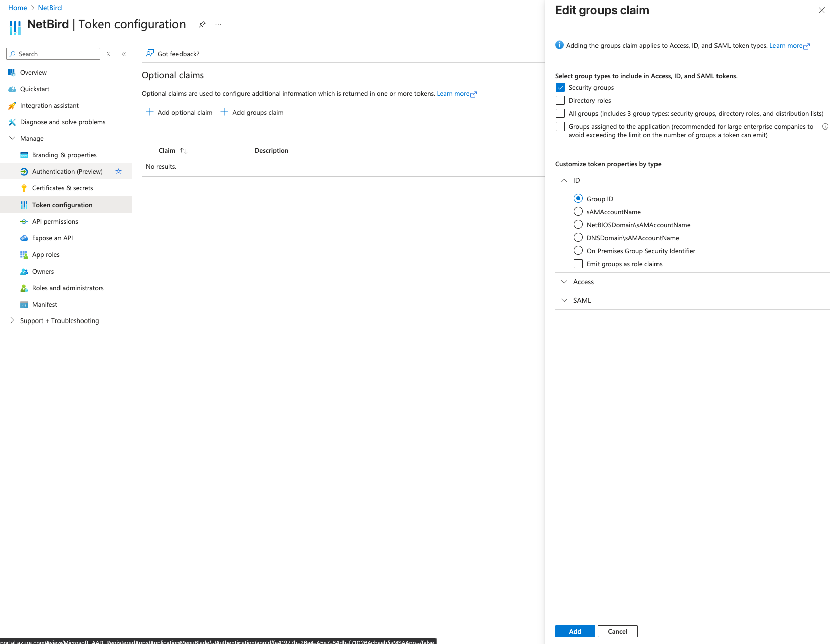Open Diagnose and solve problems
836x644 pixels.
(x=63, y=122)
